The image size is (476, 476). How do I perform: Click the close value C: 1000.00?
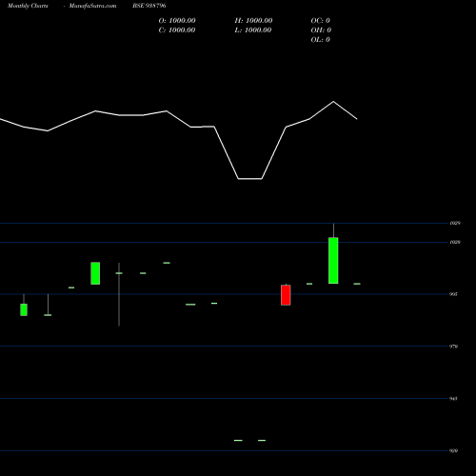click(177, 30)
